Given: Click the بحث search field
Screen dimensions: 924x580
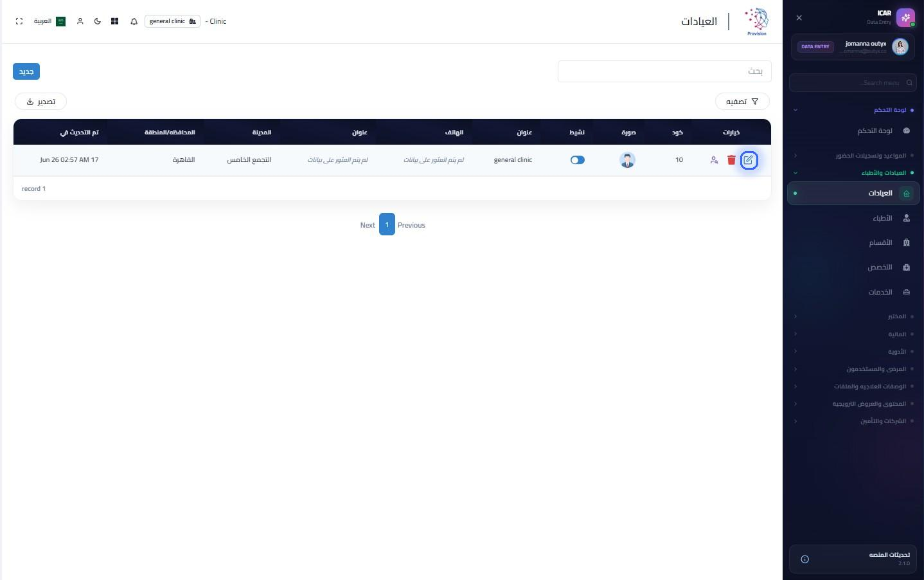Looking at the screenshot, I should (664, 71).
